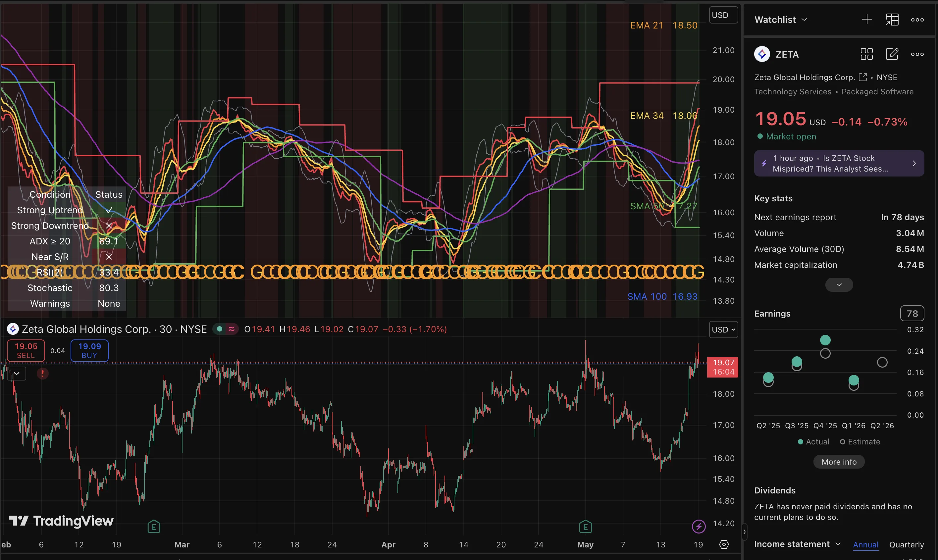Click green market-open status dot in legend
This screenshot has height=560, width=938.
[x=220, y=329]
